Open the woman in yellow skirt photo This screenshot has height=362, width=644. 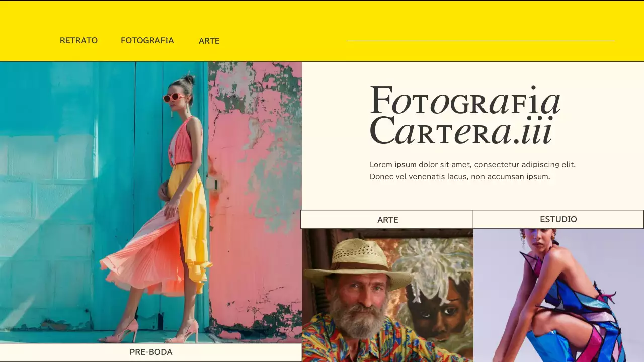[151, 201]
